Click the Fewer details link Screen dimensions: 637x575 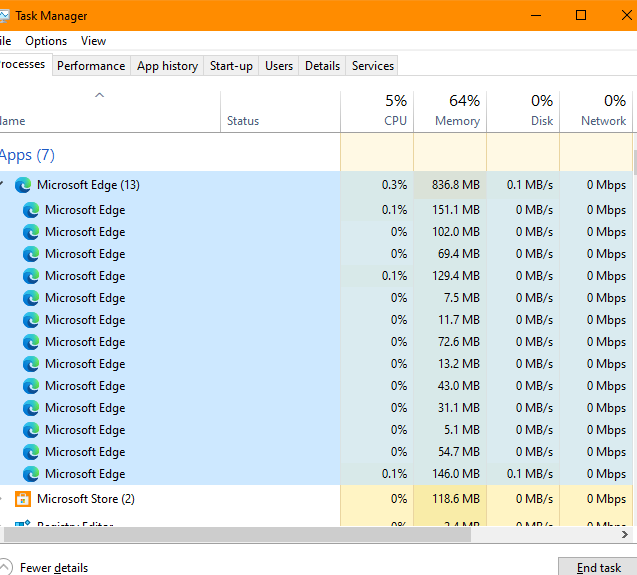(x=54, y=568)
